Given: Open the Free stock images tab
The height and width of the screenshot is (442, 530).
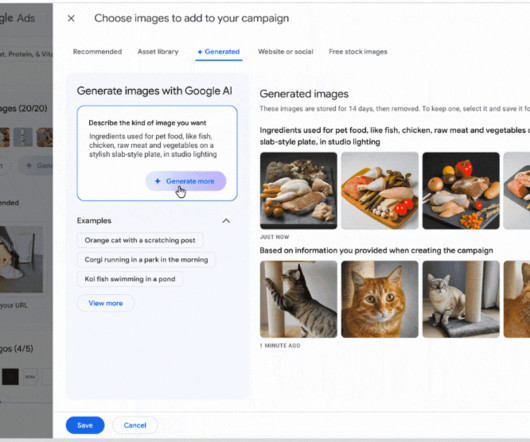Looking at the screenshot, I should (358, 52).
